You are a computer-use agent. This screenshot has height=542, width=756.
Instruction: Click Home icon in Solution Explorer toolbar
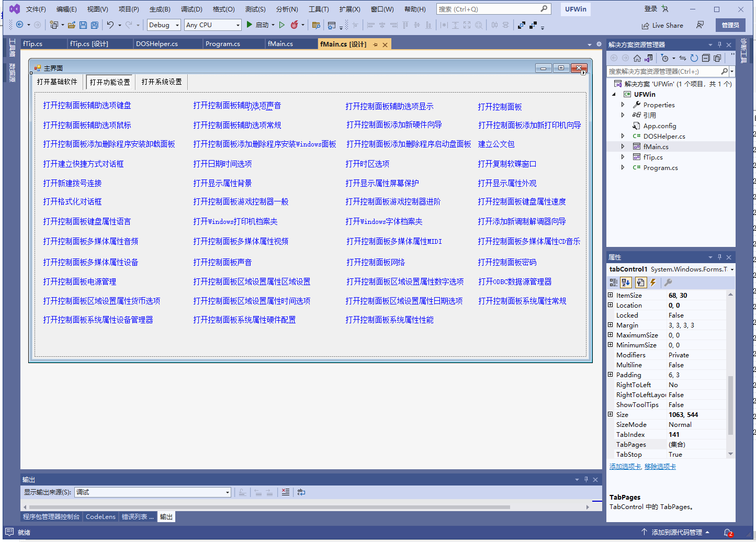637,58
